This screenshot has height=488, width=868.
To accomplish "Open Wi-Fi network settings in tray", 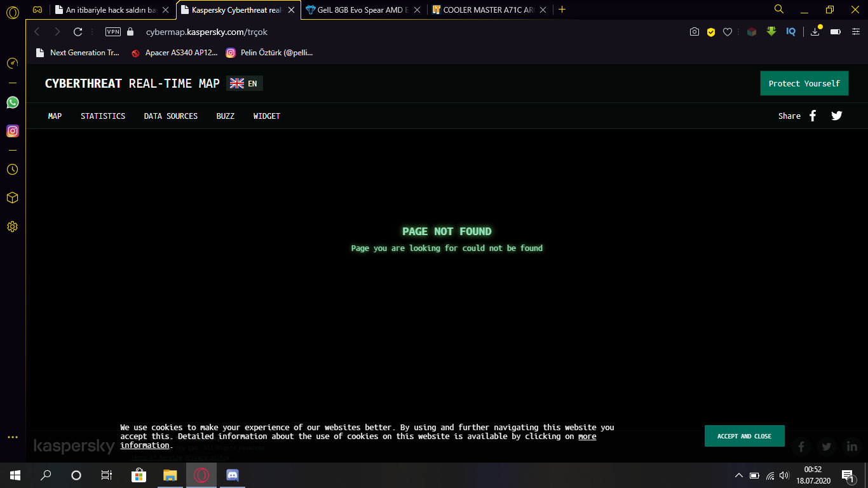I will pos(770,475).
